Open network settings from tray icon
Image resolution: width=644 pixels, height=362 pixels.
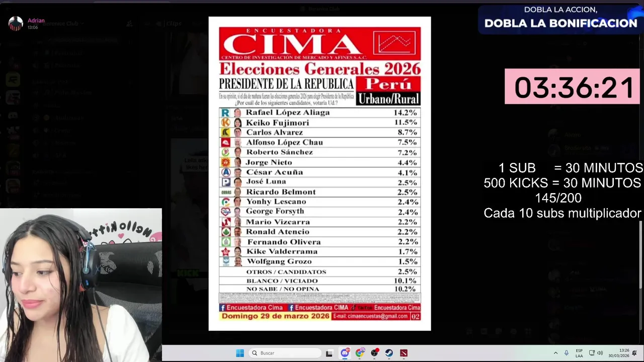pyautogui.click(x=592, y=353)
